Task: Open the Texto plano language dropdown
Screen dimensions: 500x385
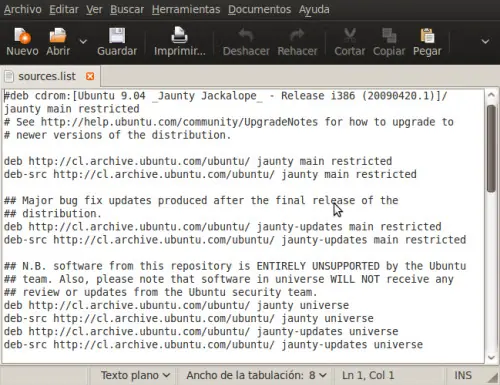Action: 135,375
